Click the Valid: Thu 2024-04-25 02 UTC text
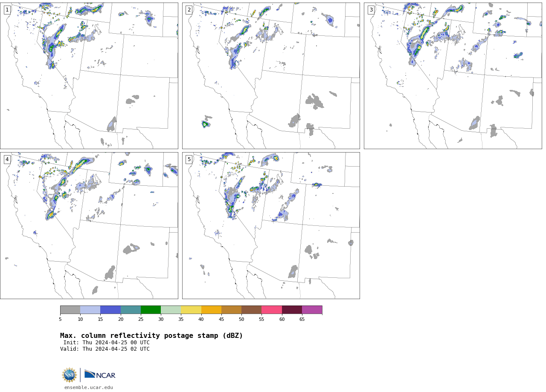Screen dimensions: 546x392 (105, 349)
